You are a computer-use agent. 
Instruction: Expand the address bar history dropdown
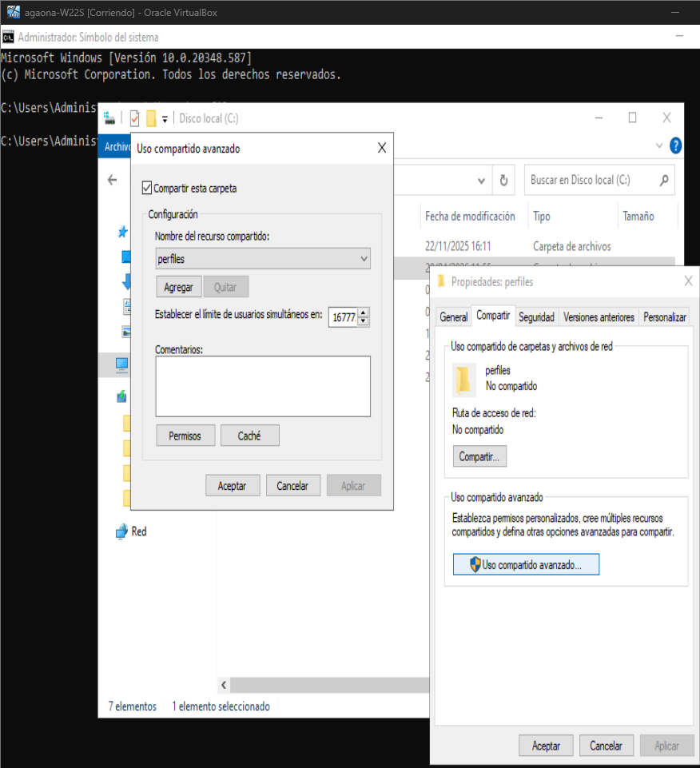coord(481,181)
